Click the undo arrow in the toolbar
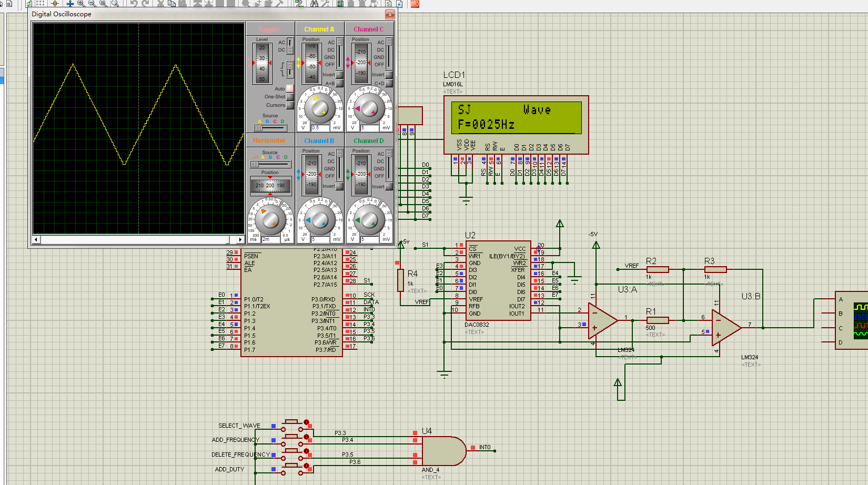The image size is (868, 485). click(134, 3)
